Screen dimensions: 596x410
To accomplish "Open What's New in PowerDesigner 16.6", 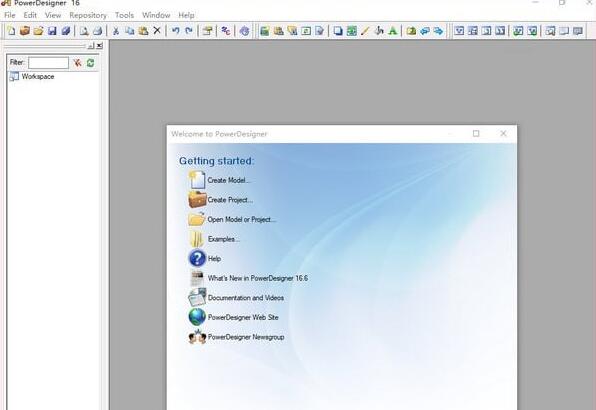I will (258, 278).
